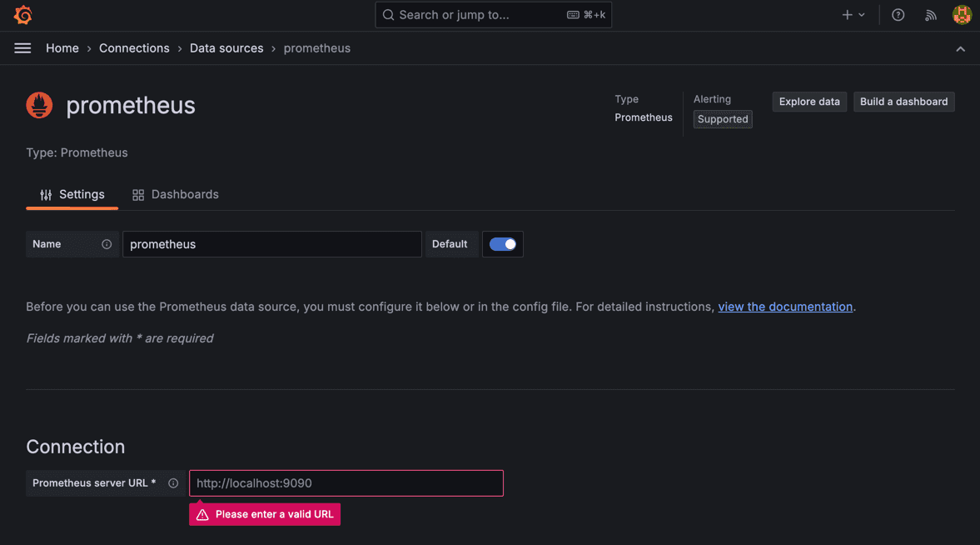This screenshot has width=980, height=545.
Task: Click the search magnifier icon
Action: [388, 15]
